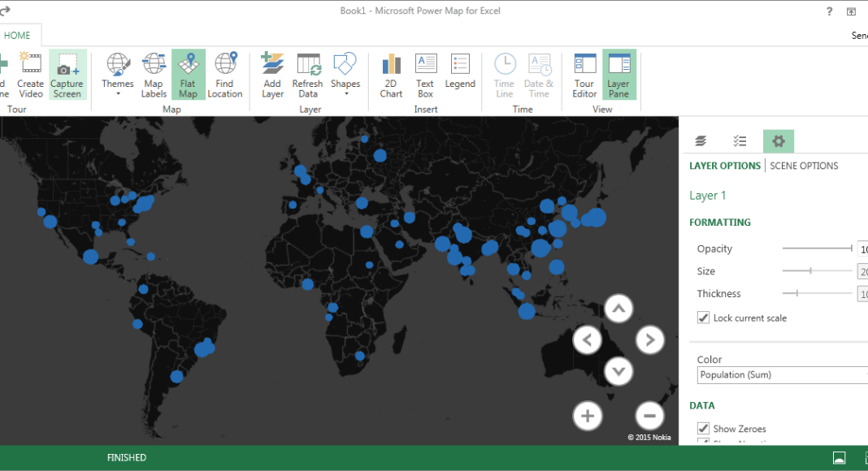The image size is (868, 471).
Task: Open Map Labels toggle in ribbon
Action: pos(154,76)
